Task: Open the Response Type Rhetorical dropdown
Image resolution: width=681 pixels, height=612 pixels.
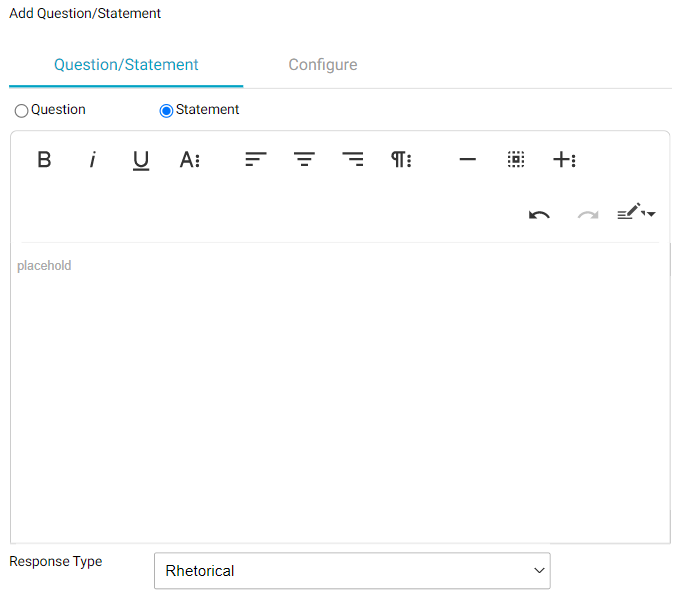Action: tap(352, 571)
